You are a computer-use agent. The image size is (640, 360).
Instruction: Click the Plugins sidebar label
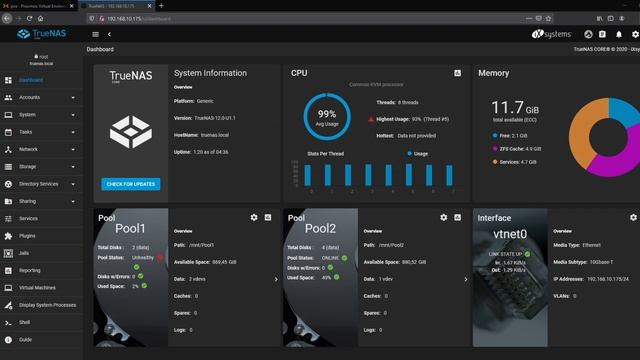click(27, 236)
